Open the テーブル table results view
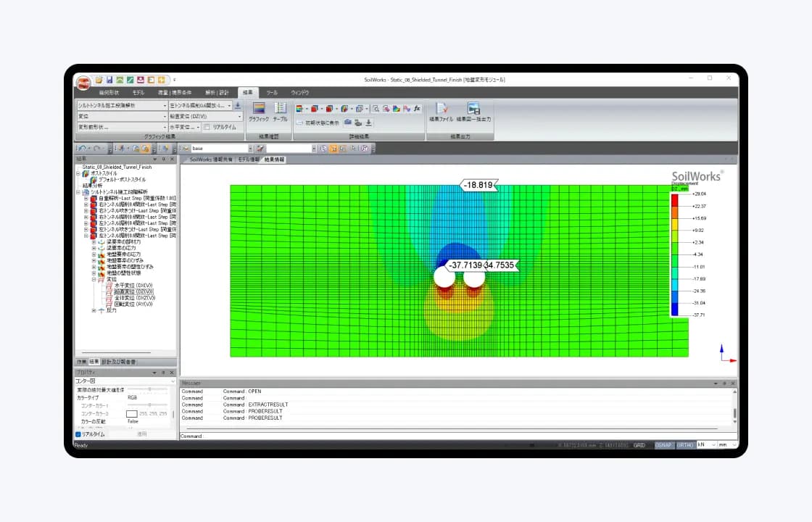 (x=280, y=112)
